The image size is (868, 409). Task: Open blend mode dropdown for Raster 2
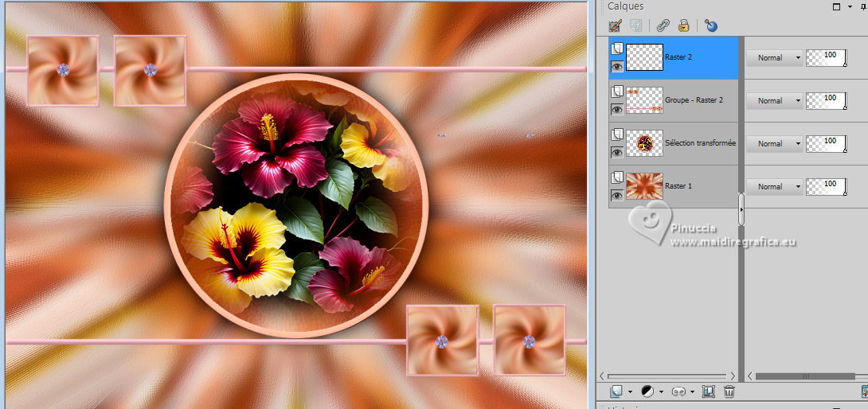(x=774, y=57)
